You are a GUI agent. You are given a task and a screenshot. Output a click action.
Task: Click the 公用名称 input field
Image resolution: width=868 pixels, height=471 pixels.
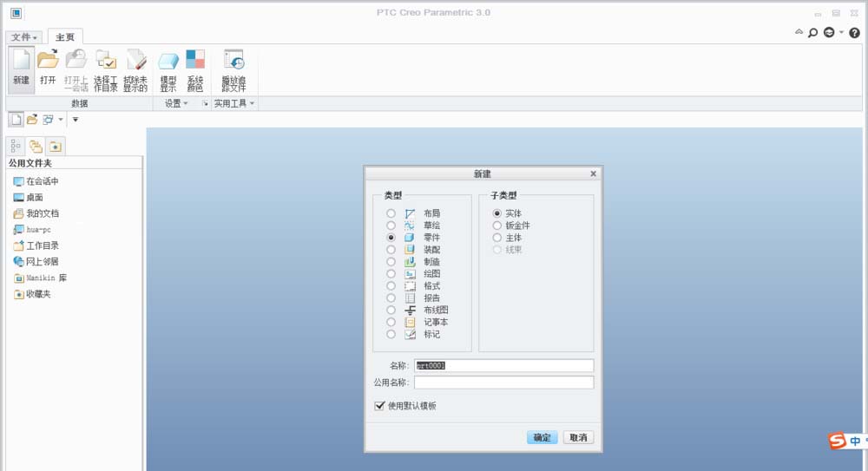503,383
